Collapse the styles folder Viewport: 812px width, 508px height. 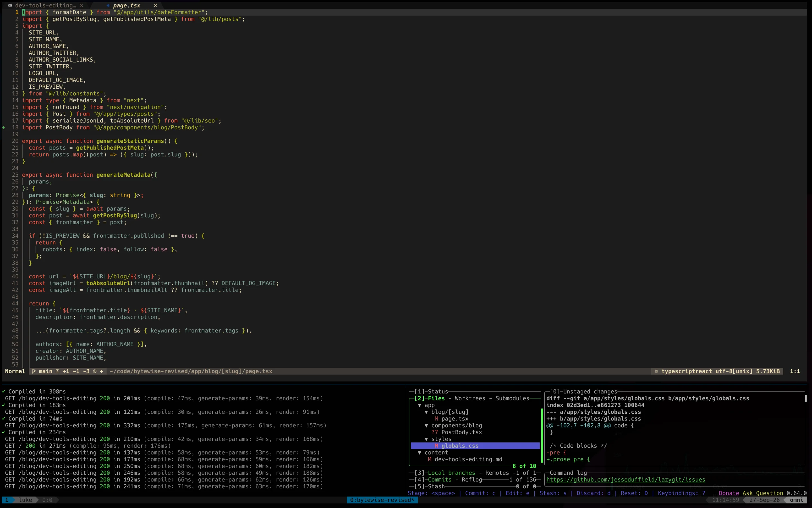click(426, 439)
